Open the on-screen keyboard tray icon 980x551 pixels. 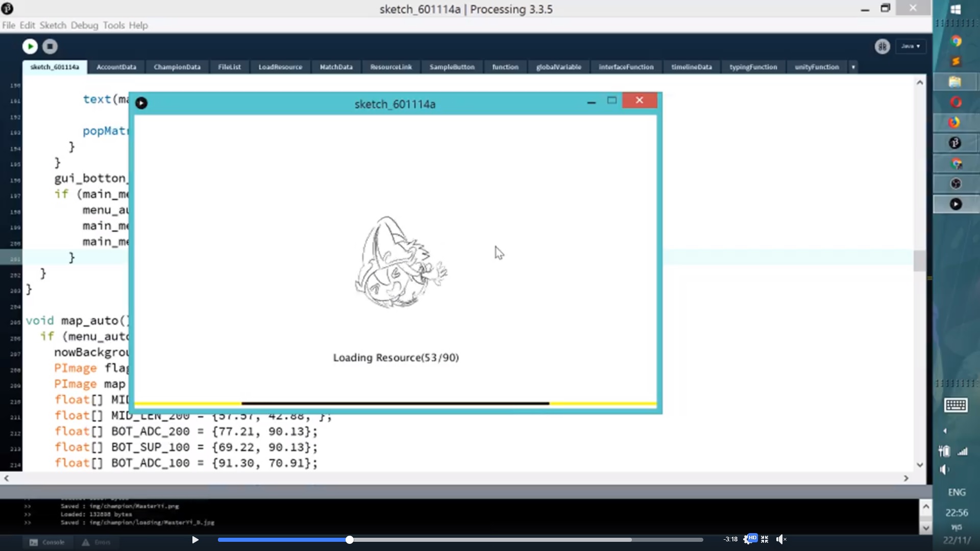[x=955, y=405]
